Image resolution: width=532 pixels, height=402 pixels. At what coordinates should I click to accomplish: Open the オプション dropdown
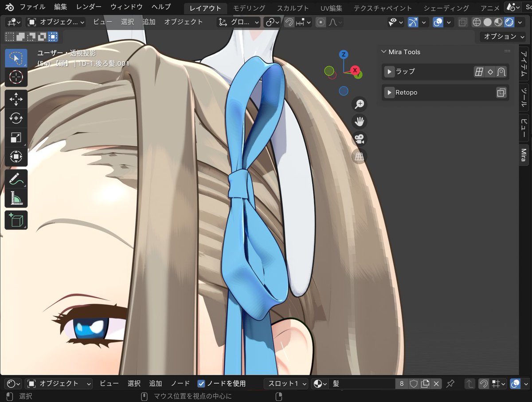click(x=502, y=37)
